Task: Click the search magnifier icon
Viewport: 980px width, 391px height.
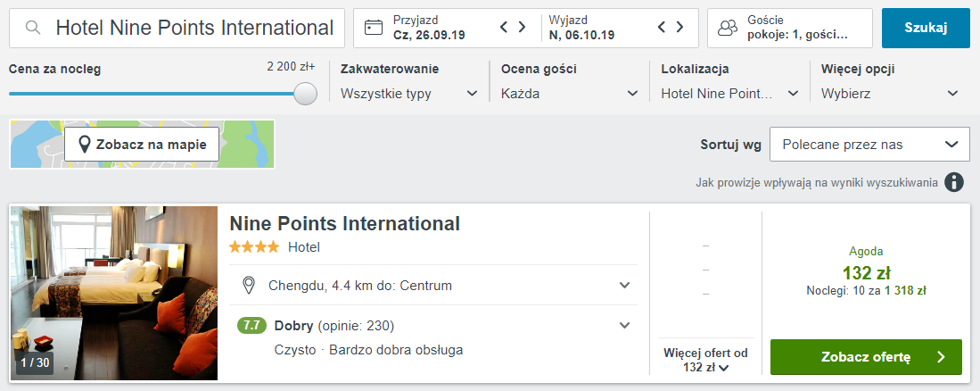Action: click(x=33, y=28)
